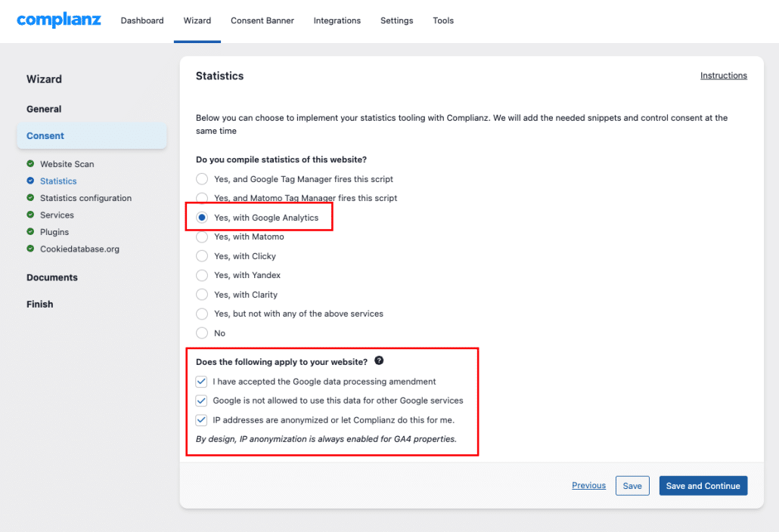Go to Plugins step
The height and width of the screenshot is (532, 779).
(54, 232)
